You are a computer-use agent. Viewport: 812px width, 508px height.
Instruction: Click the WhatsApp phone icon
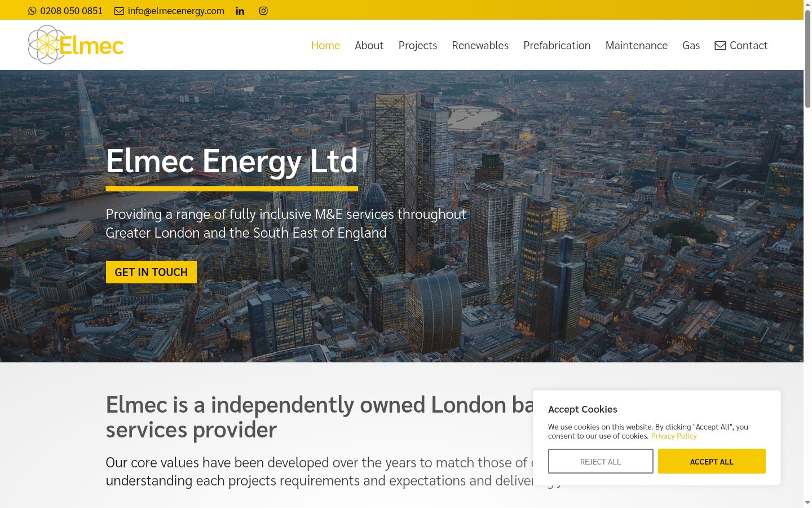[32, 11]
